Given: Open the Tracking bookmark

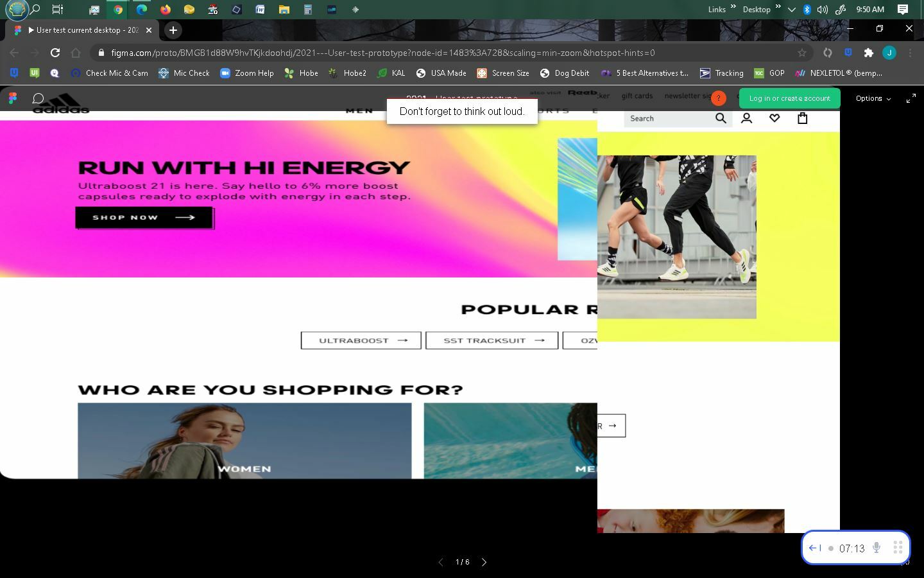Looking at the screenshot, I should click(x=721, y=73).
